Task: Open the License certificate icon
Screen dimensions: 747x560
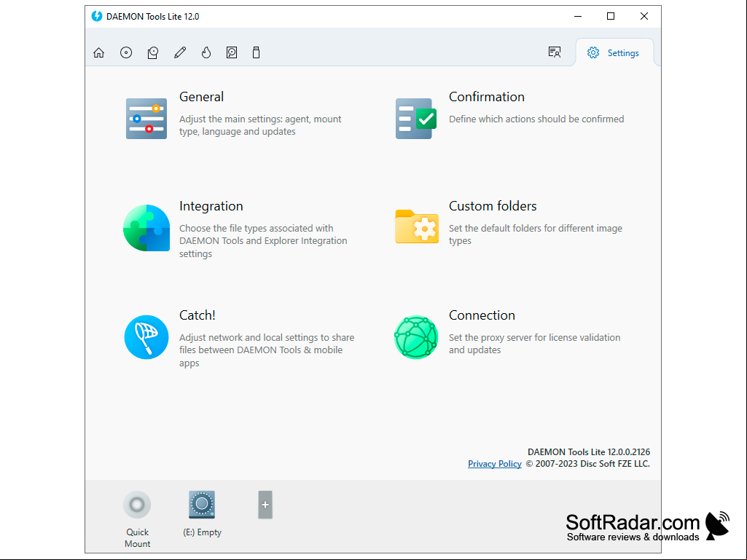Action: [555, 52]
